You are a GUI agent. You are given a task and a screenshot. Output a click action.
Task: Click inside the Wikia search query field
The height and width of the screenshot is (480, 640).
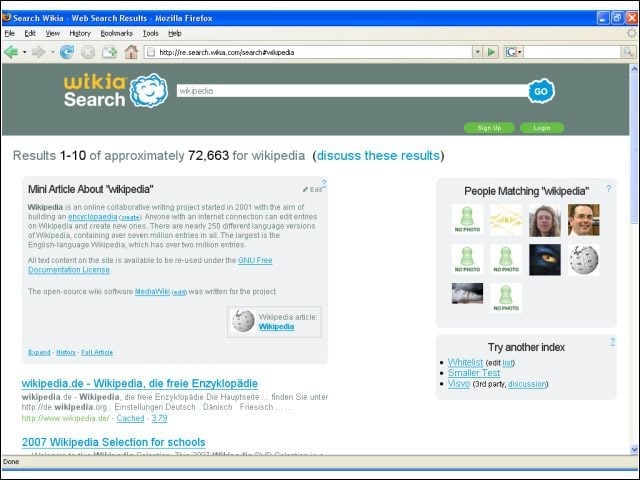(x=352, y=91)
